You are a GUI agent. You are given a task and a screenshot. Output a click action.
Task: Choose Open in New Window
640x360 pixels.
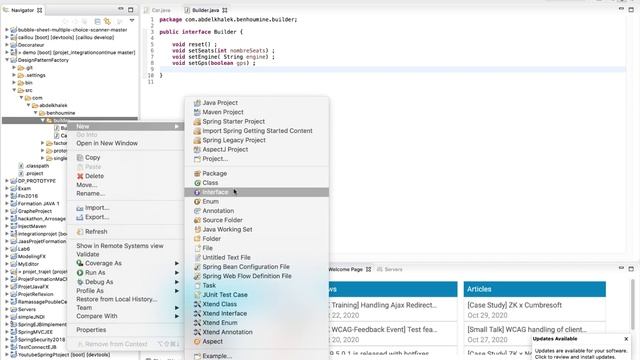click(x=107, y=143)
